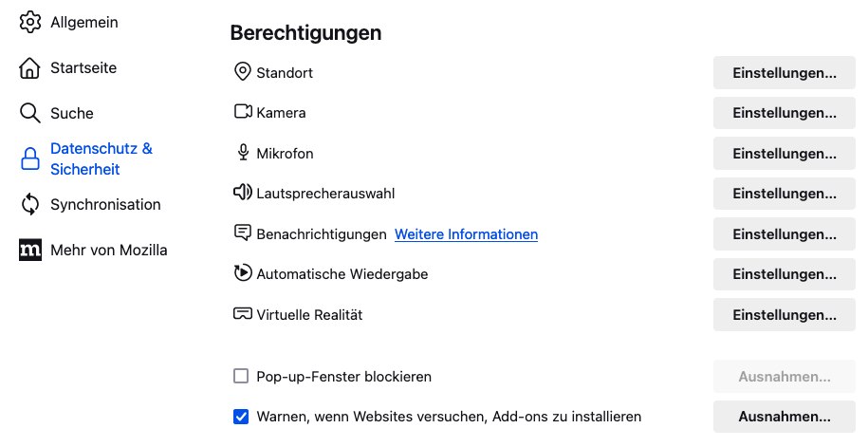Open Einstellungen for Benachrichtigungen
The height and width of the screenshot is (447, 868).
pyautogui.click(x=785, y=234)
